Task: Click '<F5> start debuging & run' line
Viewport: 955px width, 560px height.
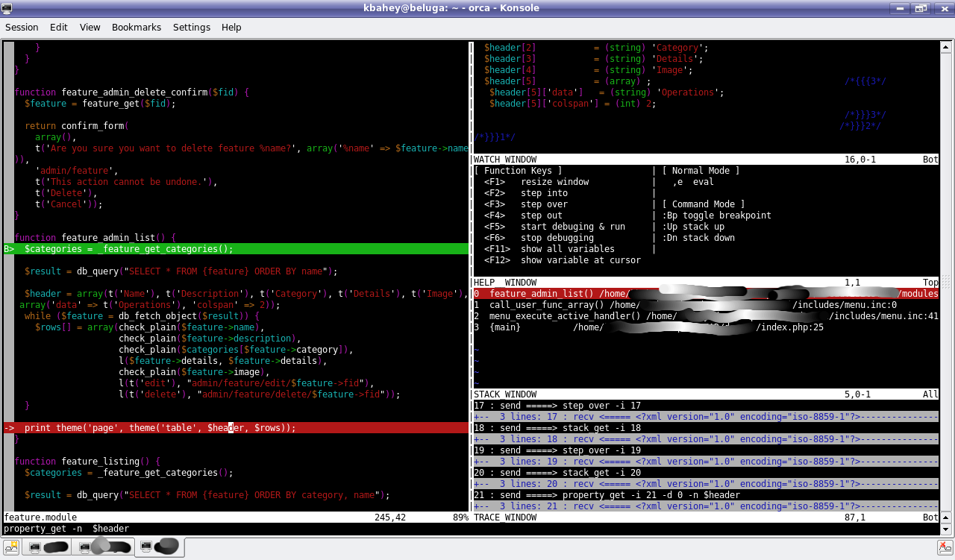Action: [554, 227]
